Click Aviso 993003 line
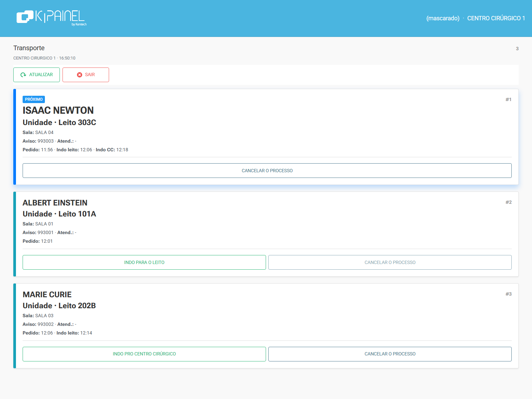This screenshot has width=532, height=399. (x=50, y=141)
